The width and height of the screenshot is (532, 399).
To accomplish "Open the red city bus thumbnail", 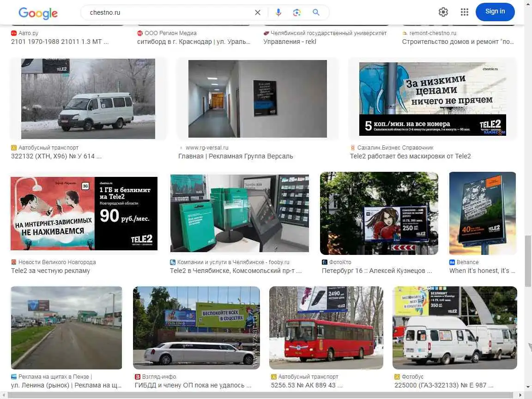I will tap(326, 328).
